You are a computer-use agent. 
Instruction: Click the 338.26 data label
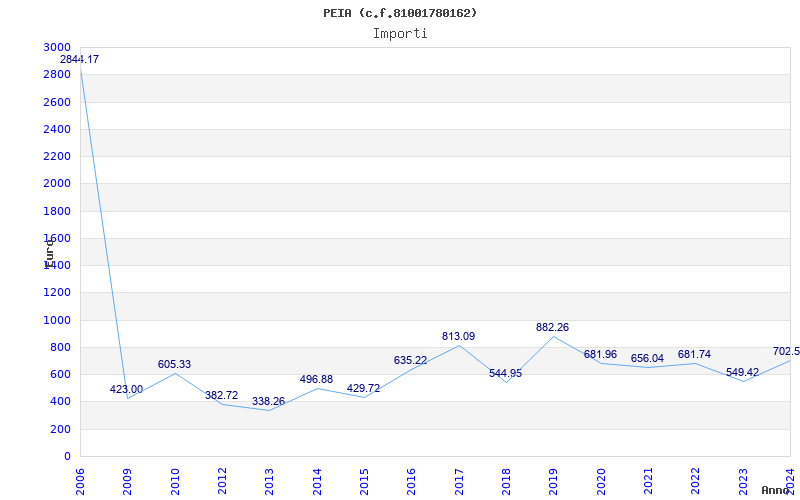(x=268, y=401)
